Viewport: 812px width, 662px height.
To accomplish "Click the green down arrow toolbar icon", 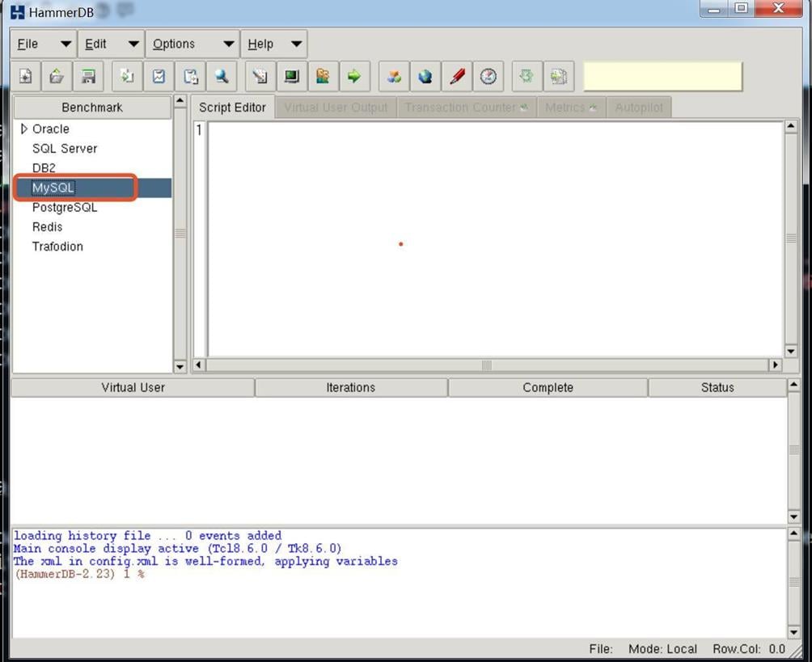I will [527, 77].
